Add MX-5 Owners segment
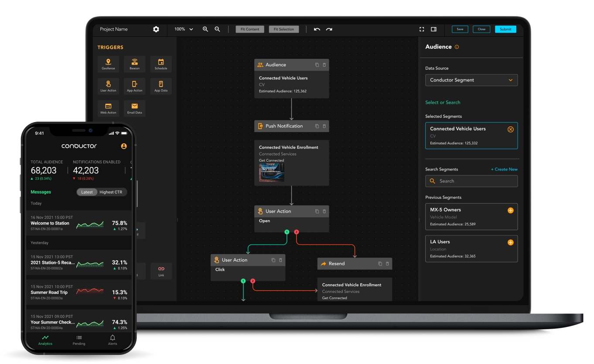594x364 pixels. click(x=511, y=211)
